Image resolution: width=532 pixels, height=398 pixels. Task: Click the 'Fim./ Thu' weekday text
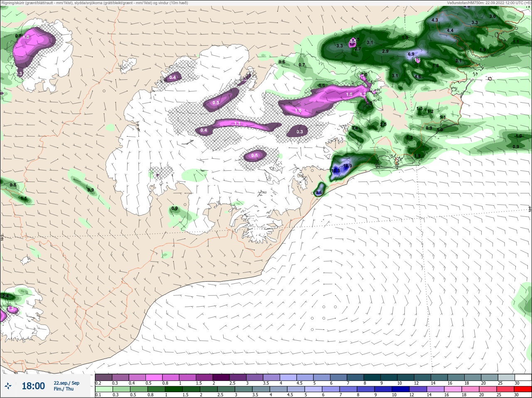pos(64,389)
